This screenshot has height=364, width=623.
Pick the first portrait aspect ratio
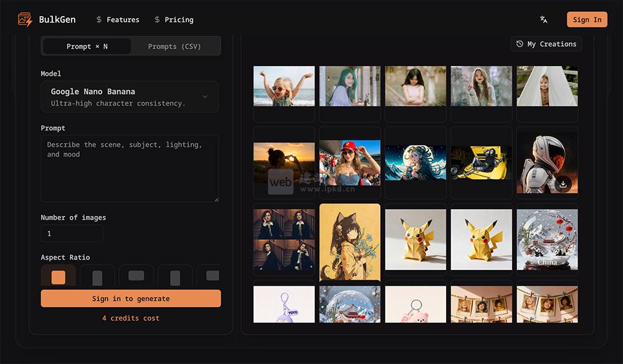pyautogui.click(x=97, y=278)
